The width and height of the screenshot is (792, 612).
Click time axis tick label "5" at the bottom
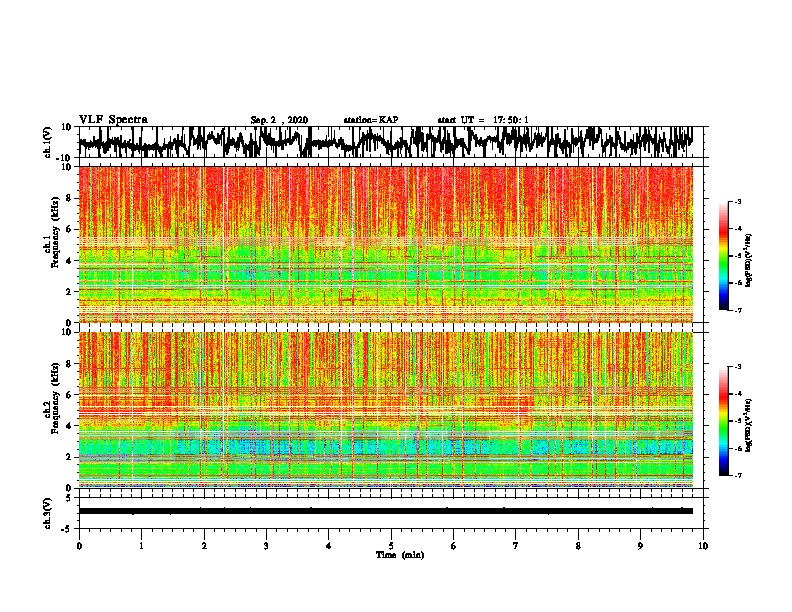(391, 546)
